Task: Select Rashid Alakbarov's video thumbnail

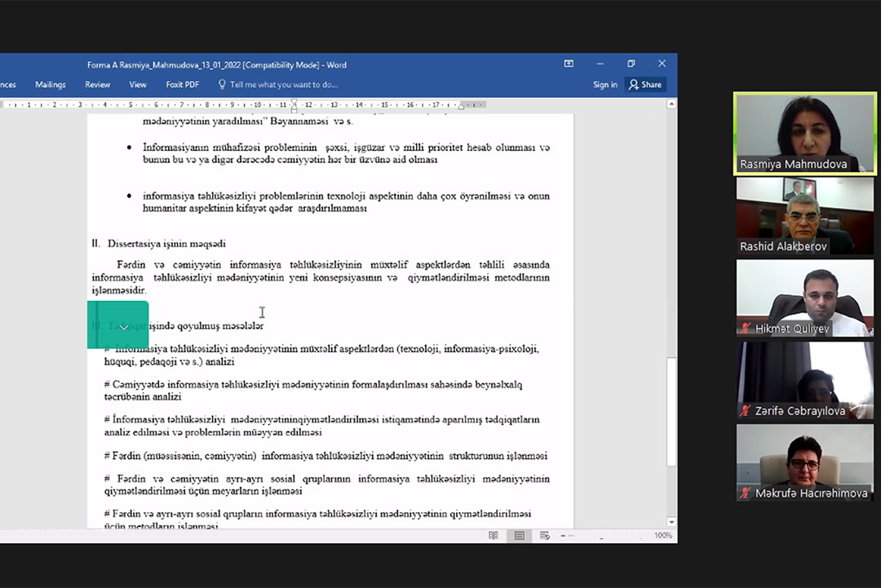Action: pyautogui.click(x=804, y=215)
